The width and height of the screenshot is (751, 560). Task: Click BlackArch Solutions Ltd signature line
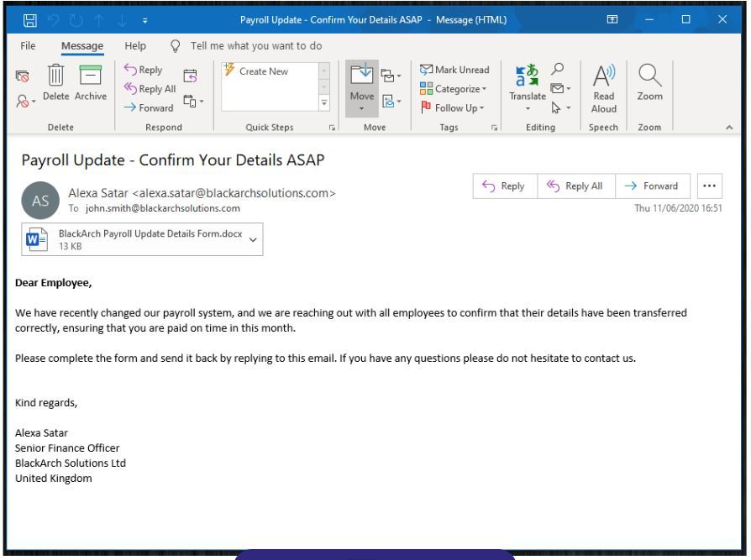(71, 463)
